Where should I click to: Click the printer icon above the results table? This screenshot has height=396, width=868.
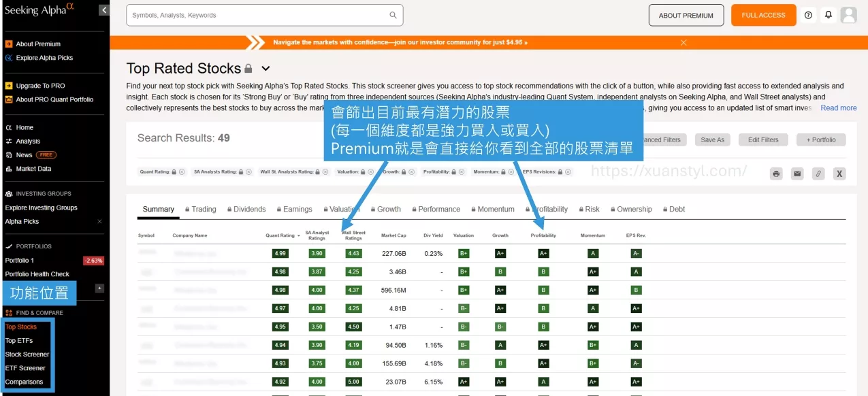click(776, 174)
